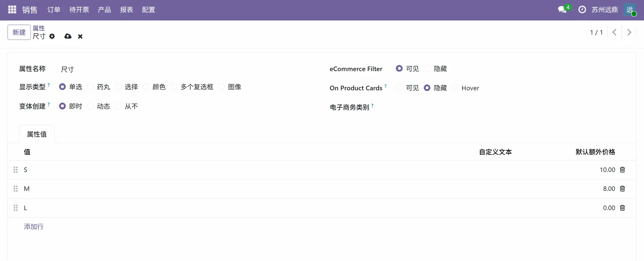
Task: Open the 配置 menu
Action: 148,10
